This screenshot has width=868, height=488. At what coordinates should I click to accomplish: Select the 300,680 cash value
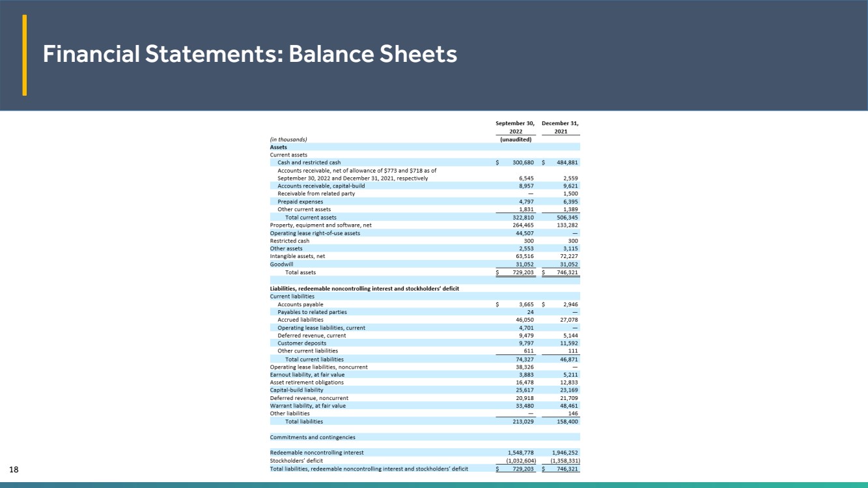520,163
